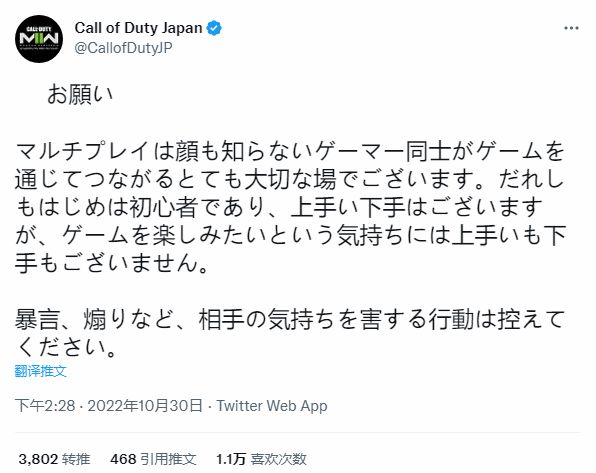The width and height of the screenshot is (596, 473).
Task: Click the Call of Duty MWII avatar
Action: pos(39,39)
